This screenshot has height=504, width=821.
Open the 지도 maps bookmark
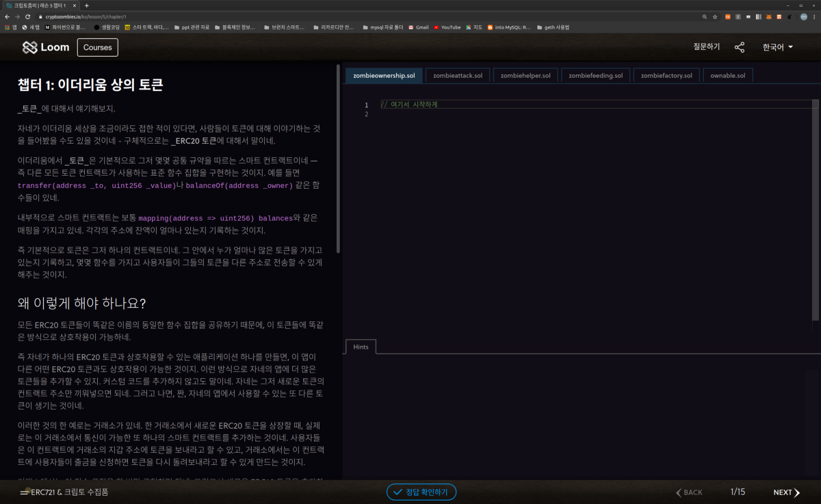pos(473,27)
